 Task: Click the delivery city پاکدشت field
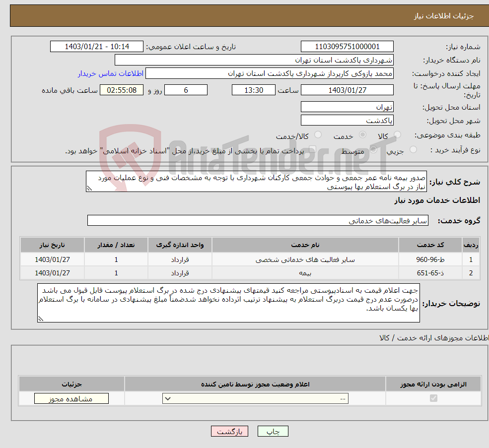(x=347, y=121)
